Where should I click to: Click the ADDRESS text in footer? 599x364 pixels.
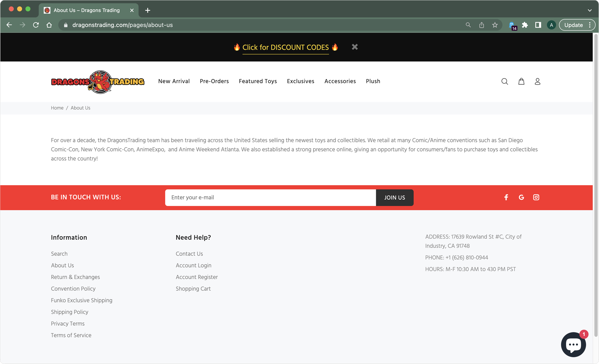[x=473, y=241]
